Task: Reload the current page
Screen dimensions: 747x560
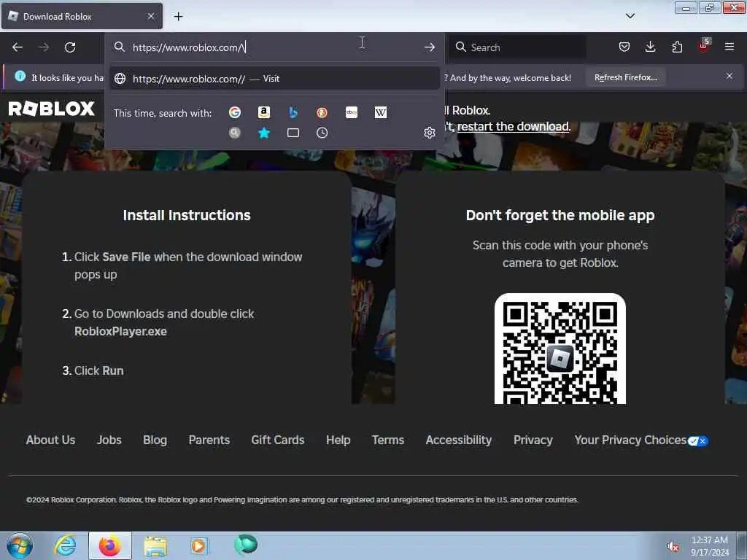Action: [x=70, y=47]
